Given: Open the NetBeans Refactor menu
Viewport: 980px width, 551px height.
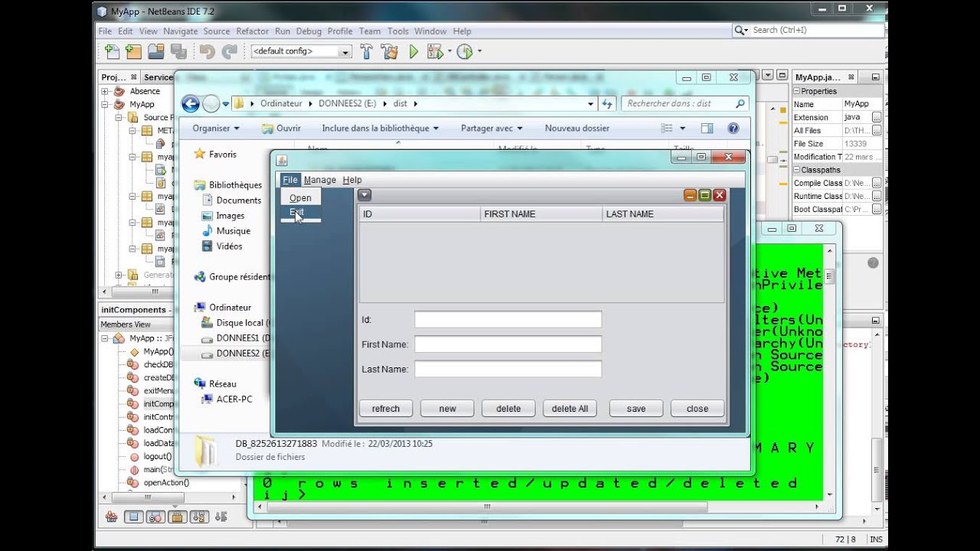Looking at the screenshot, I should [x=253, y=31].
